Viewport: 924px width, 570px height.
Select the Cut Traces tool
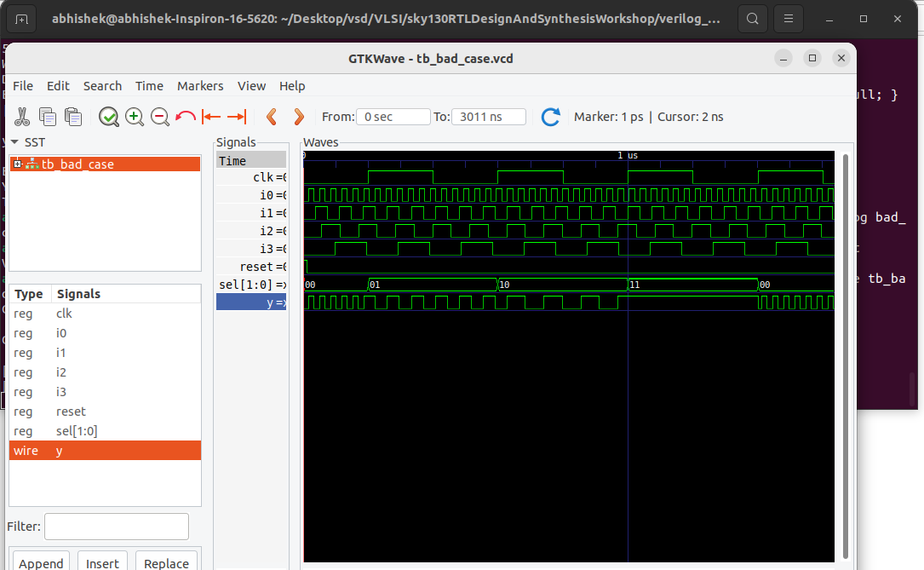pos(23,117)
